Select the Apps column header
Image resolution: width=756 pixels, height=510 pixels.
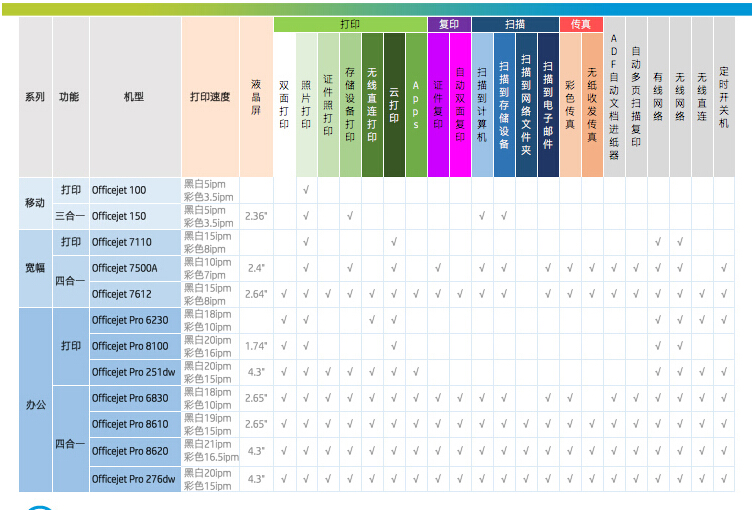coord(416,105)
